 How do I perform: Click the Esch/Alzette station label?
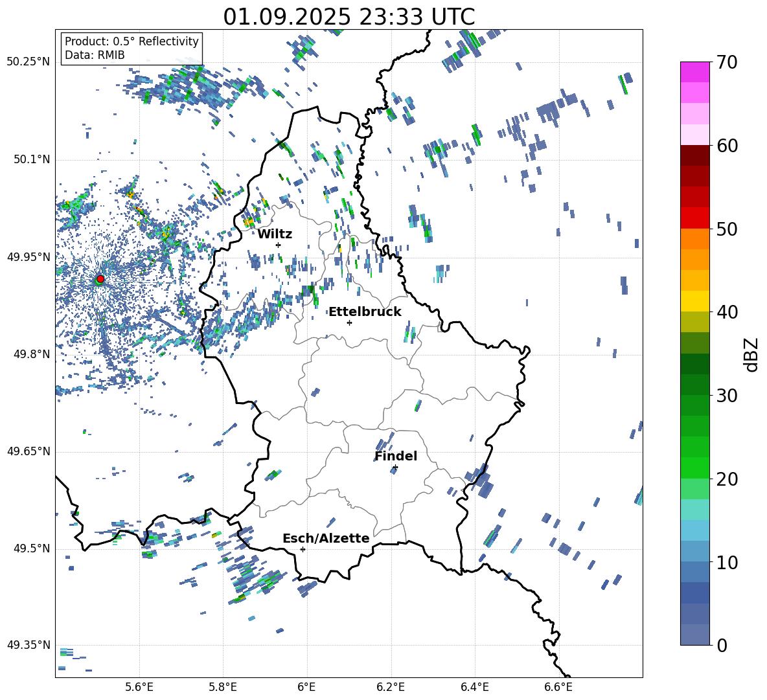click(x=326, y=538)
